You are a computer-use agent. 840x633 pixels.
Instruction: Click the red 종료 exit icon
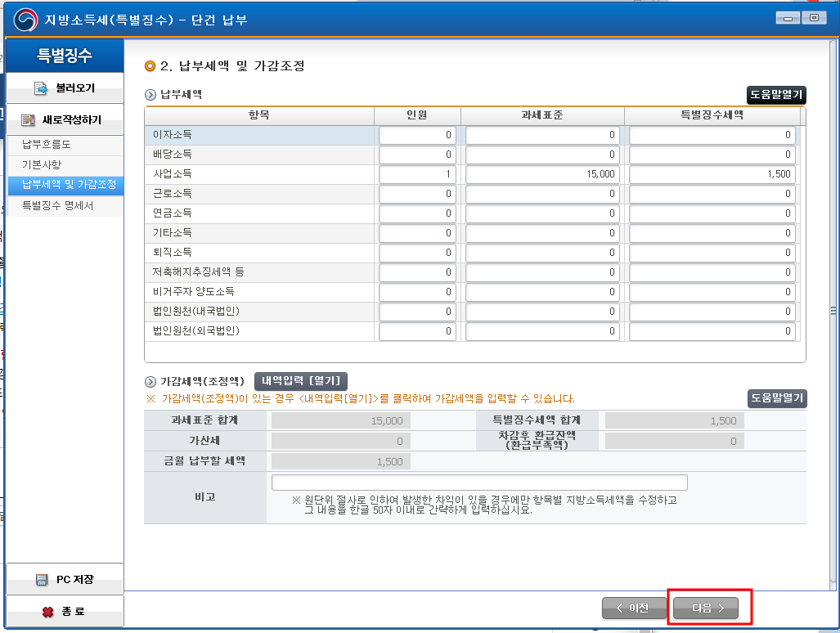pyautogui.click(x=47, y=612)
